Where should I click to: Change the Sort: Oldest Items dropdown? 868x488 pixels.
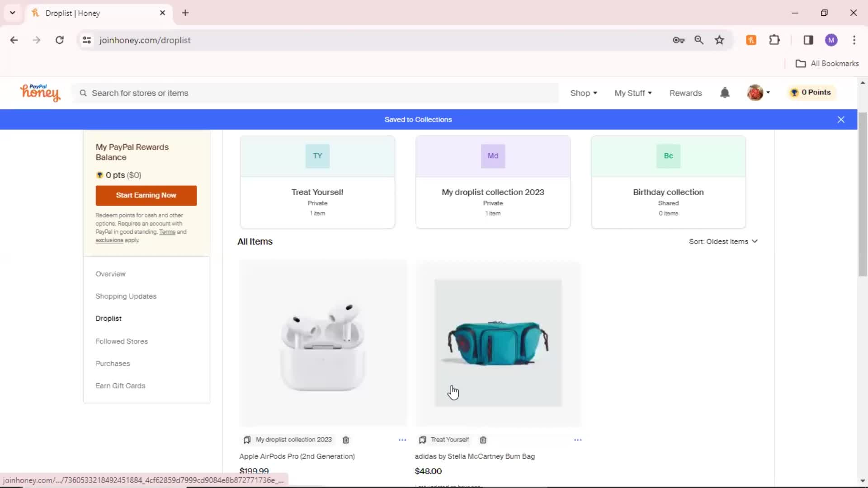[x=723, y=242]
